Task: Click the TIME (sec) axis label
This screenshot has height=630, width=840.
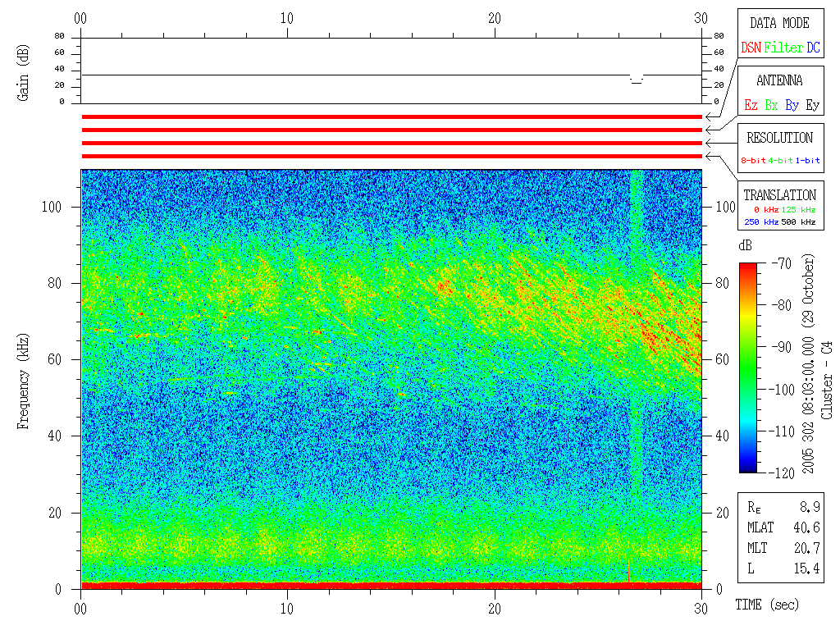Action: pyautogui.click(x=767, y=605)
